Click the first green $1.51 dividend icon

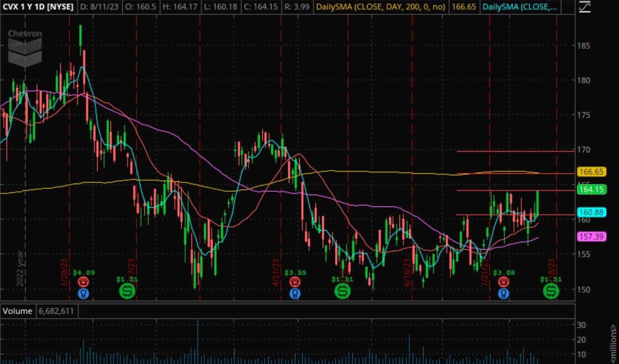pos(128,291)
